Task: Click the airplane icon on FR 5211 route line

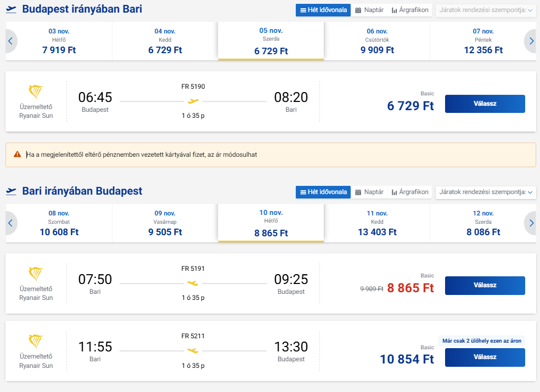Action: (193, 350)
